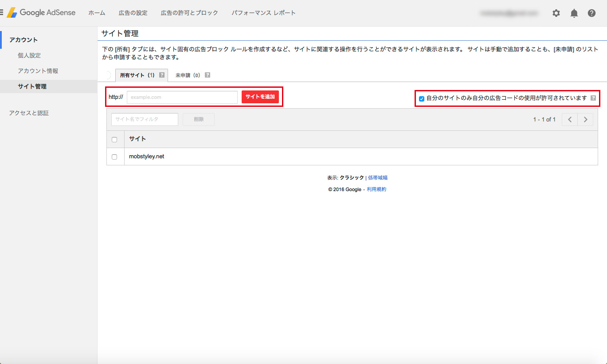
Task: Select アカウント in the sidebar
Action: tap(23, 40)
